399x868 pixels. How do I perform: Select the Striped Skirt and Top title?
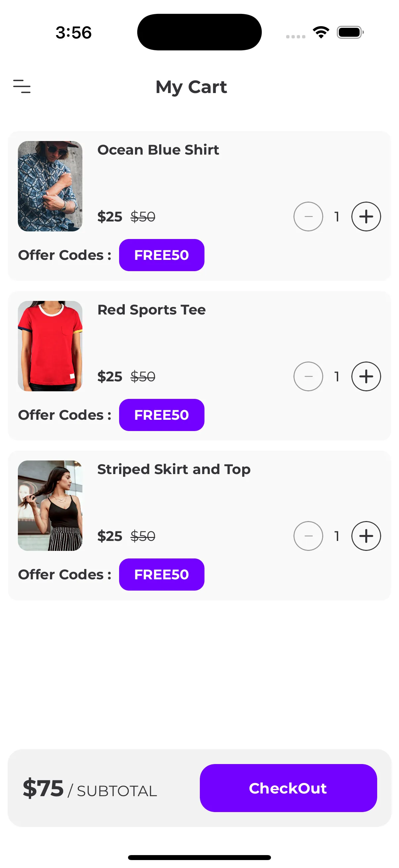(174, 469)
